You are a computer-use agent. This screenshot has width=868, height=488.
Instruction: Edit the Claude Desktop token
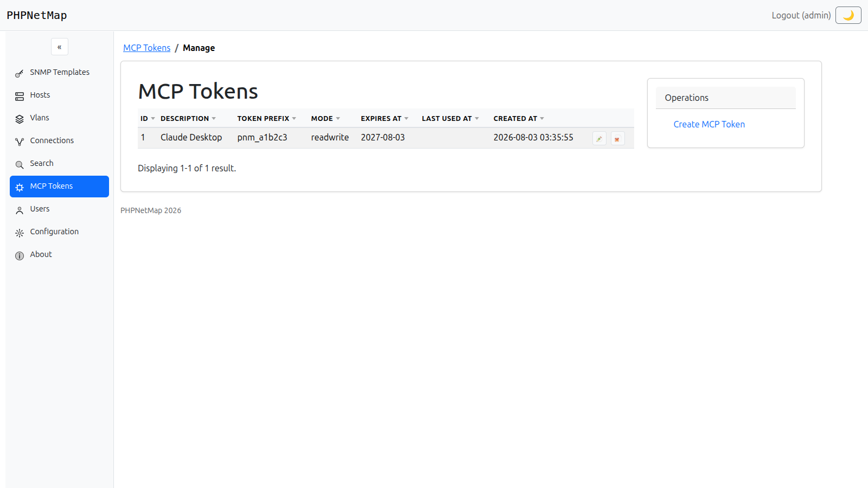click(599, 139)
